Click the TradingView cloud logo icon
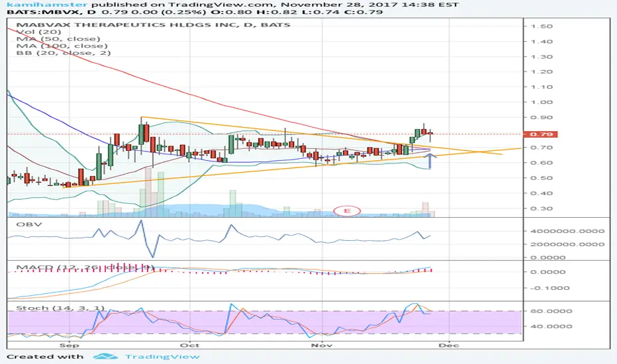 (x=105, y=357)
